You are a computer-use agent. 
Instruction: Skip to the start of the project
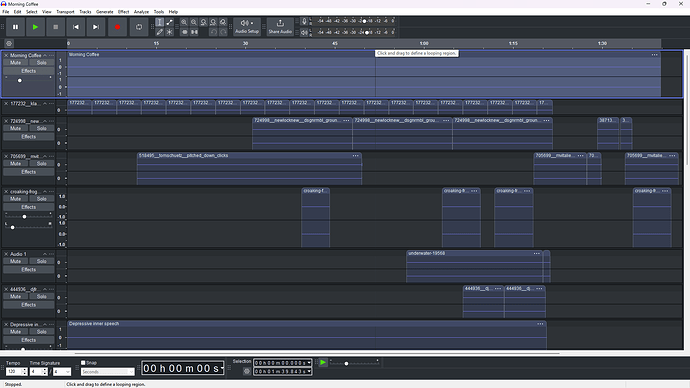(x=76, y=27)
